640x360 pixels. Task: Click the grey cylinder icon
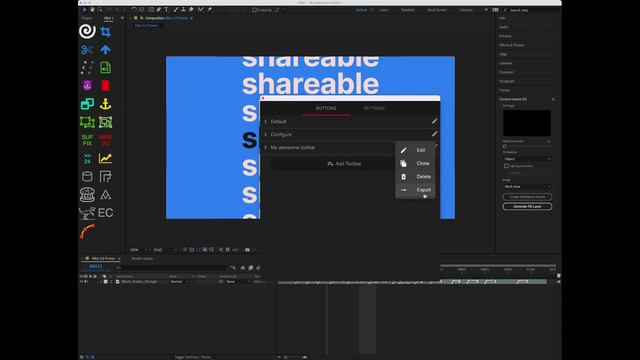pyautogui.click(x=87, y=176)
